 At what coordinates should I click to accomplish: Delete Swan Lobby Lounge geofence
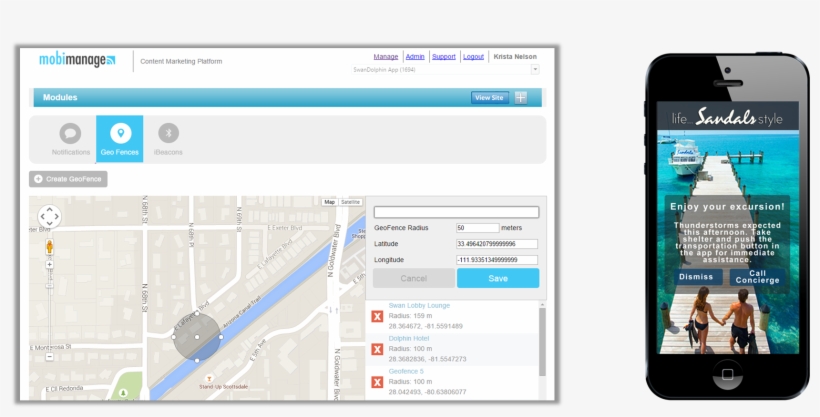click(377, 316)
